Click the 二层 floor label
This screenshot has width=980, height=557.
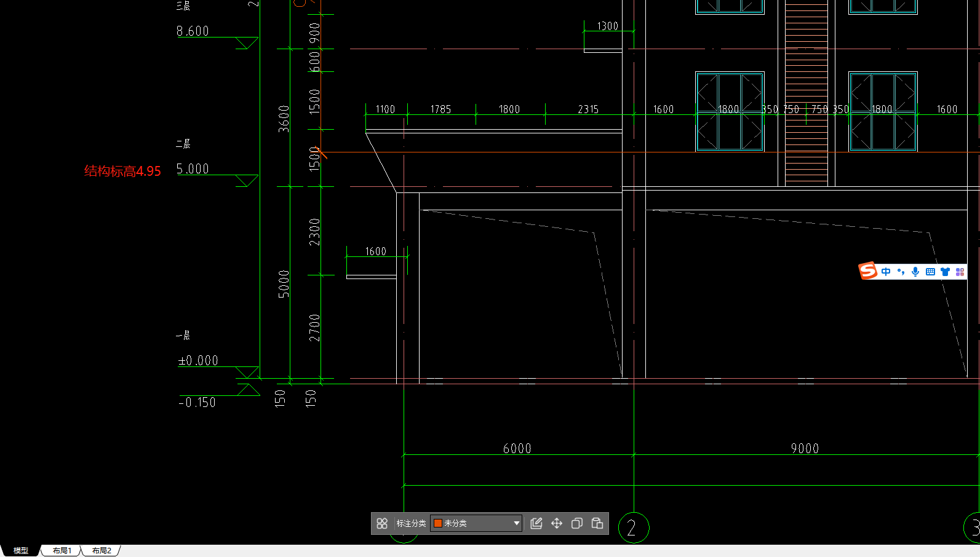coord(183,143)
